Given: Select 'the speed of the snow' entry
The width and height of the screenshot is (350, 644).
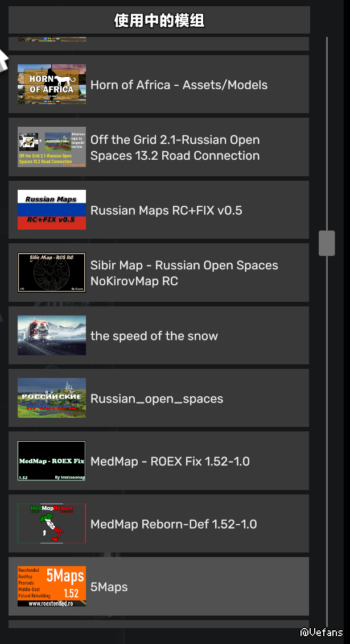Looking at the screenshot, I should 154,336.
